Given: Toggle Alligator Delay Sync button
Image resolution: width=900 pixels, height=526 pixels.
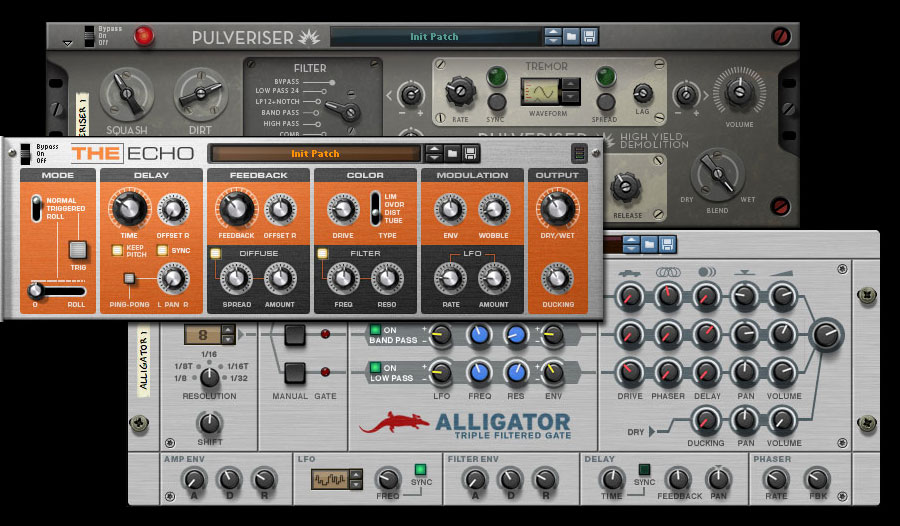Looking at the screenshot, I should (x=644, y=470).
